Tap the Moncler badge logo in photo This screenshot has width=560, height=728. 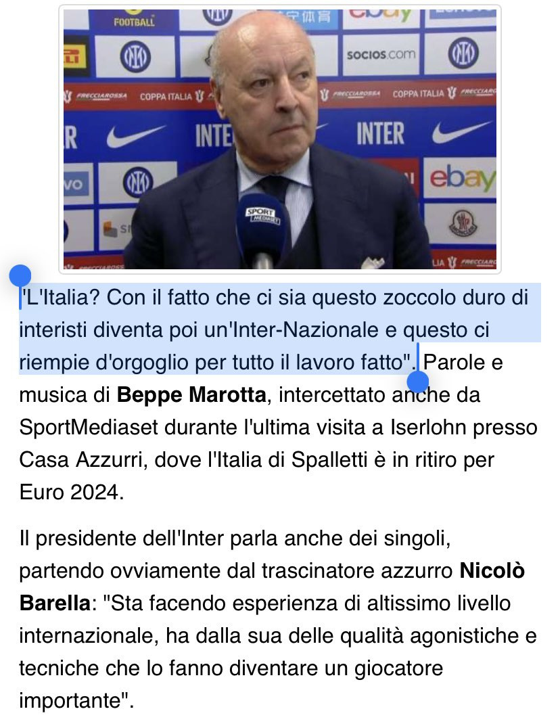click(463, 223)
